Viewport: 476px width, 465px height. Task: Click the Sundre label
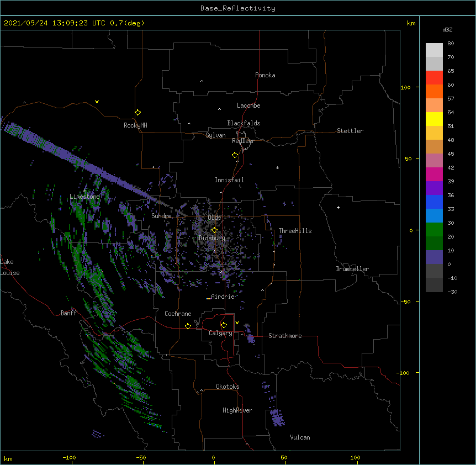click(x=161, y=216)
